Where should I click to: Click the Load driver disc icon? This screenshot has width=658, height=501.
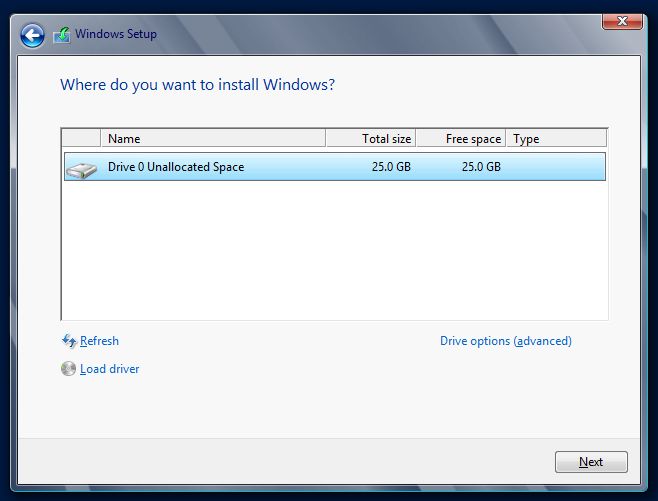click(x=68, y=369)
